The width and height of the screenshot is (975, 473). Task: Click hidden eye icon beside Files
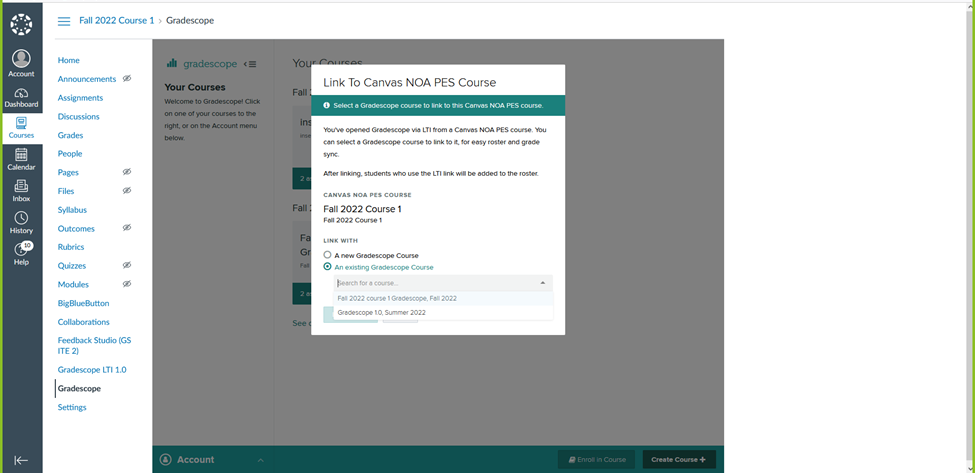[x=127, y=190]
